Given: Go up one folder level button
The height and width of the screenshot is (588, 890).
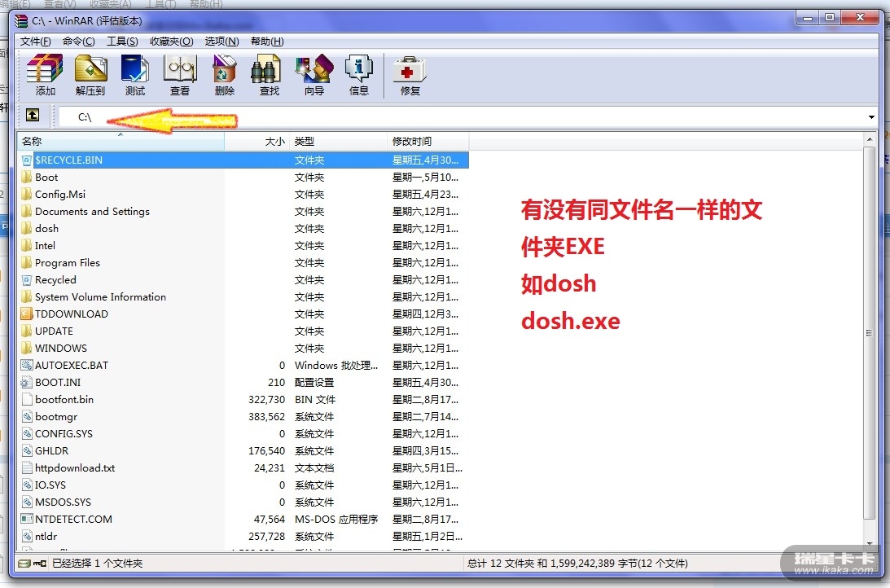Looking at the screenshot, I should 33,115.
